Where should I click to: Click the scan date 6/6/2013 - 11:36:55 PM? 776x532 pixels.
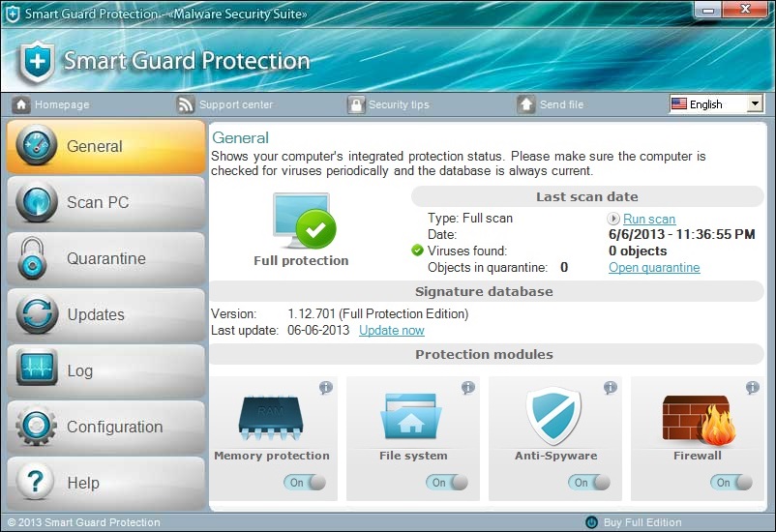[681, 234]
